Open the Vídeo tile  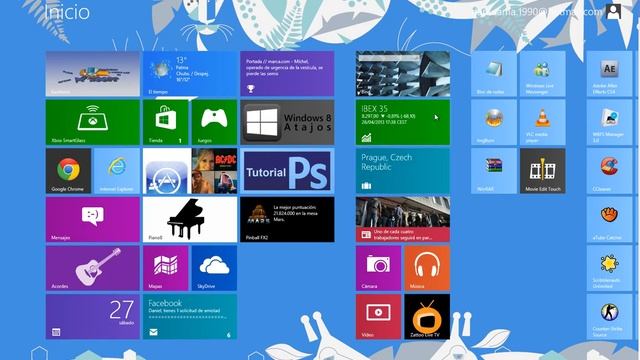click(378, 317)
